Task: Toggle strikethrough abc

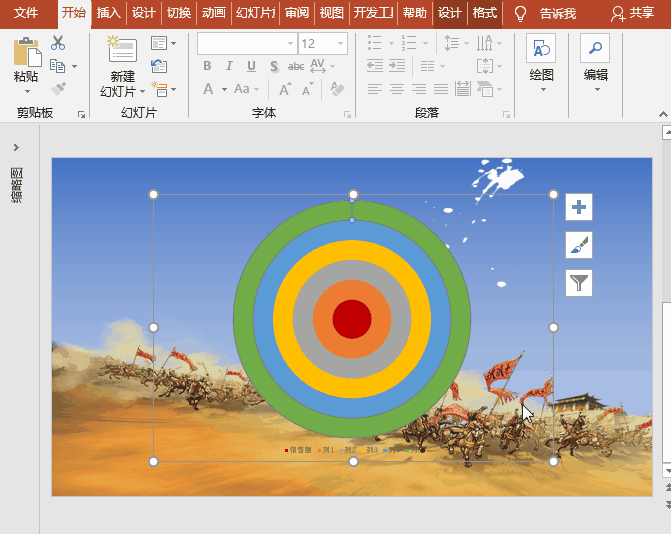Action: coord(296,66)
